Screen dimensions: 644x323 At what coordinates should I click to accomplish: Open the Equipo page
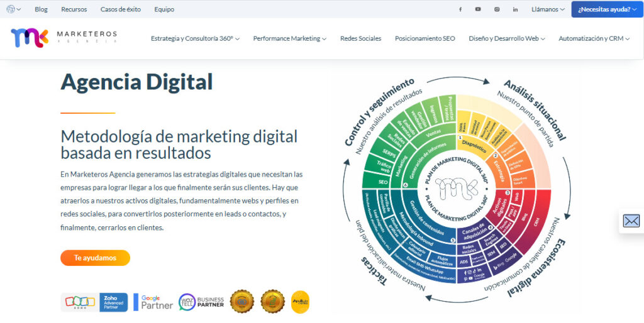click(164, 9)
